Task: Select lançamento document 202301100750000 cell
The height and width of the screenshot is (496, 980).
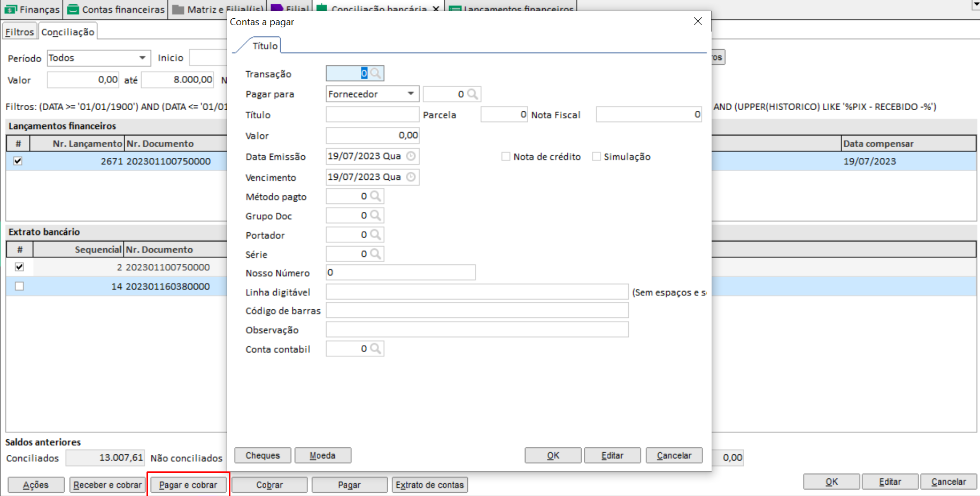Action: [168, 161]
